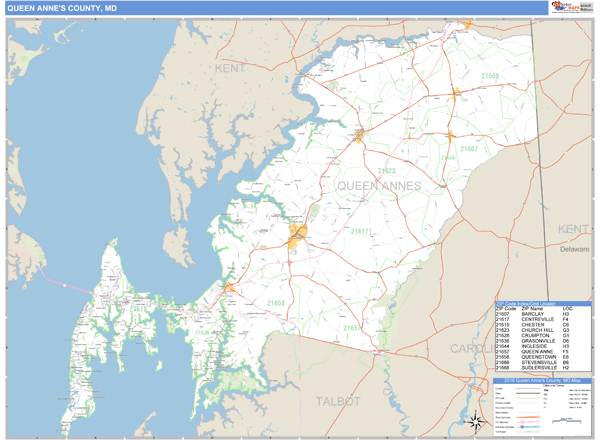This screenshot has height=440, width=600.
Task: Click the 21607 ZIP code label
Action: [469, 149]
